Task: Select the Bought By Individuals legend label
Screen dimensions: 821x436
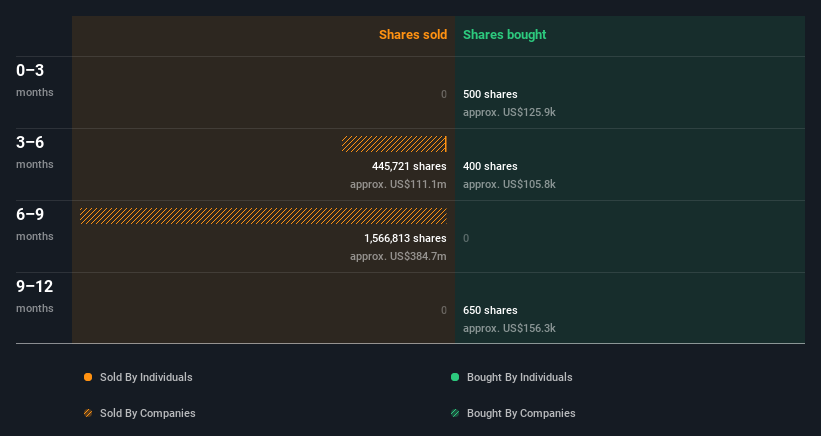Action: [519, 377]
